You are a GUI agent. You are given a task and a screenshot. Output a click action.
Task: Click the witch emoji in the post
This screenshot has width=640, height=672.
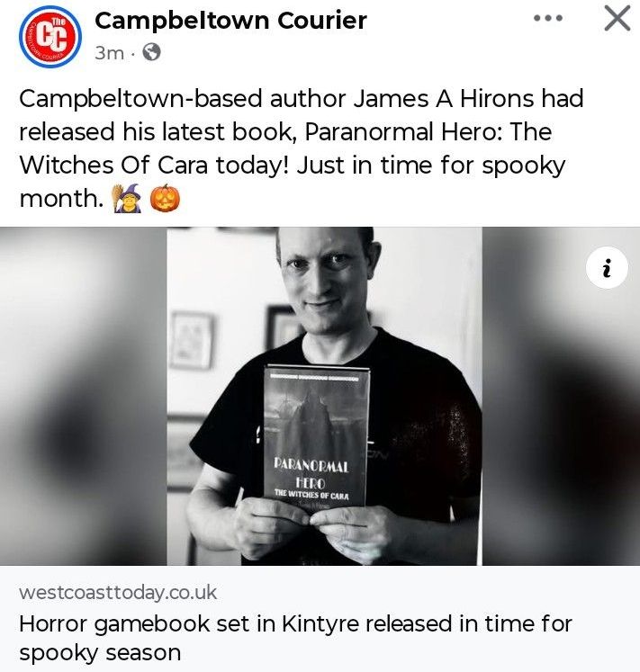[126, 199]
